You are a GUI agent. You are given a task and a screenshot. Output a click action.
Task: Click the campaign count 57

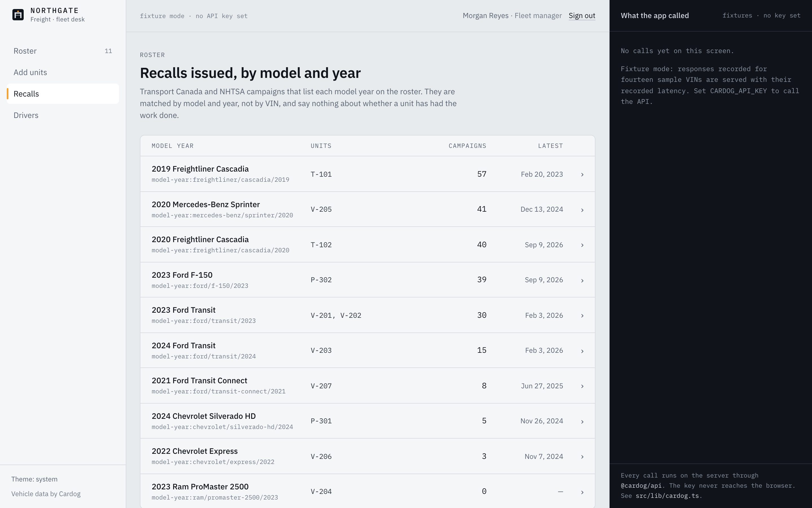pyautogui.click(x=482, y=174)
